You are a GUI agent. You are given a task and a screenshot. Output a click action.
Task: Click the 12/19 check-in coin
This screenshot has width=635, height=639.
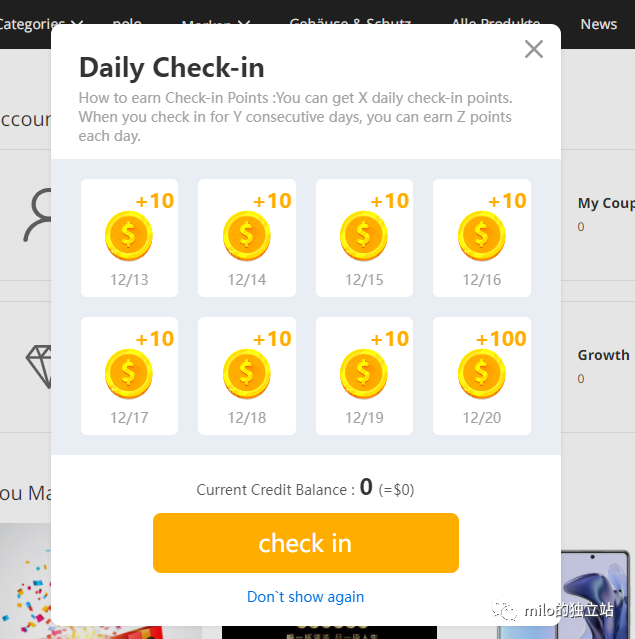364,375
